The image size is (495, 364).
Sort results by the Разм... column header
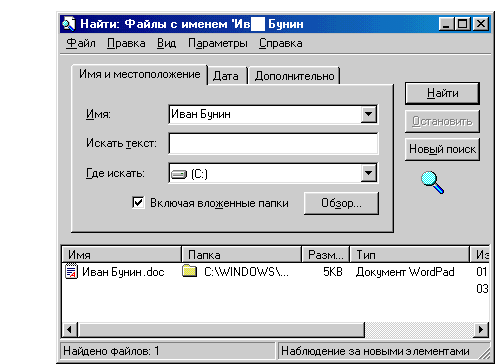coord(326,255)
